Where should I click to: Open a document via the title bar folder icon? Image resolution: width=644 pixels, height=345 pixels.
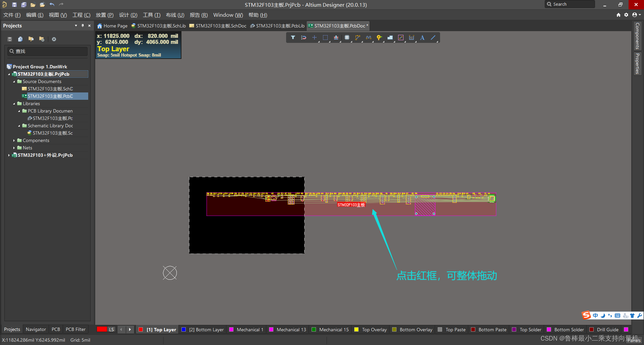point(33,5)
